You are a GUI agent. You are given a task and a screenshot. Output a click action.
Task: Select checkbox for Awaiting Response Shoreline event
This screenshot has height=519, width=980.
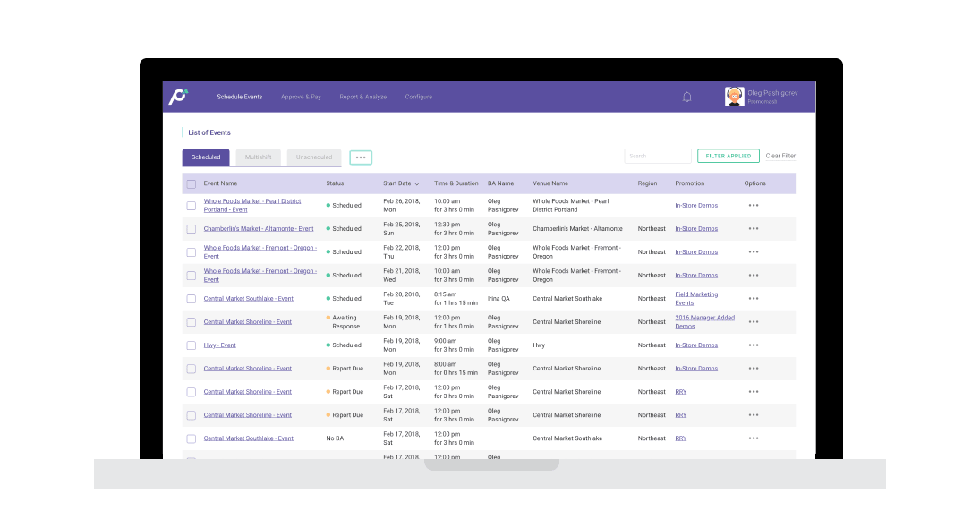pyautogui.click(x=192, y=322)
